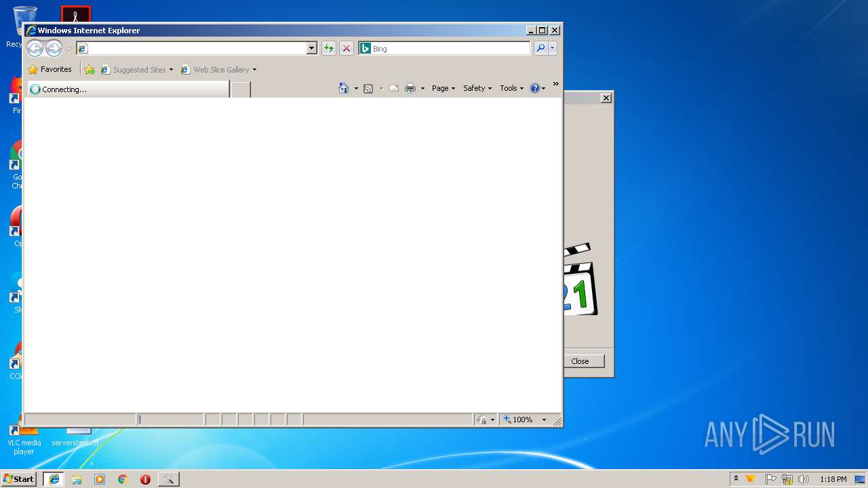This screenshot has height=488, width=868.
Task: Click the Read Mail envelope icon
Action: click(x=394, y=88)
